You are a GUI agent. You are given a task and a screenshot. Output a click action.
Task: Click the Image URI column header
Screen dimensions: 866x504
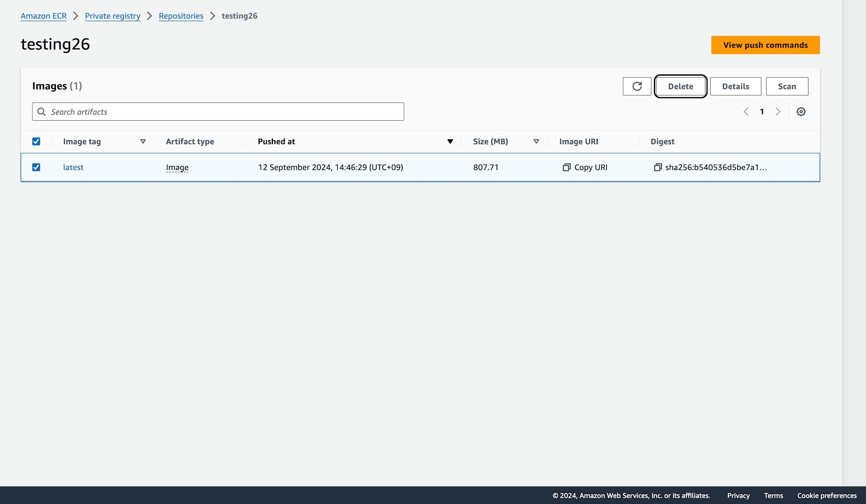click(579, 141)
